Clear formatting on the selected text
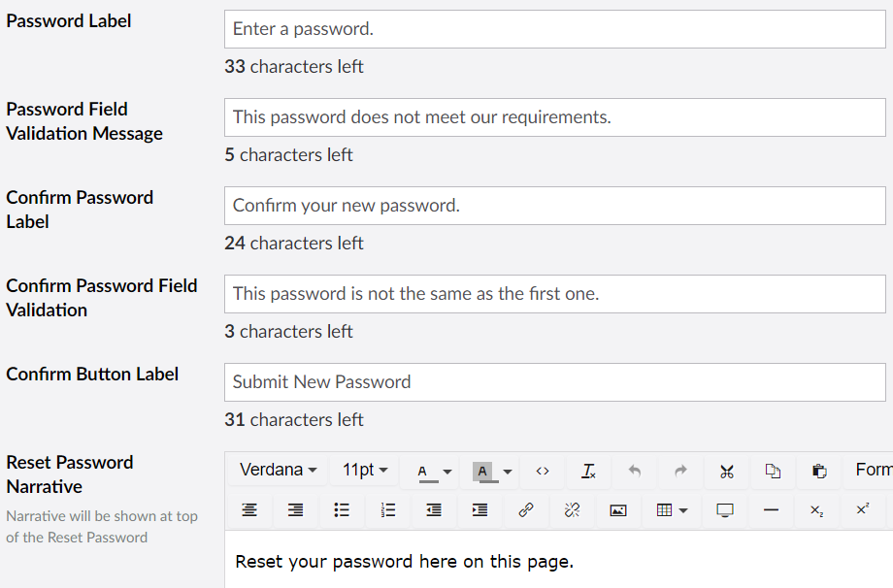The width and height of the screenshot is (893, 588). click(586, 470)
